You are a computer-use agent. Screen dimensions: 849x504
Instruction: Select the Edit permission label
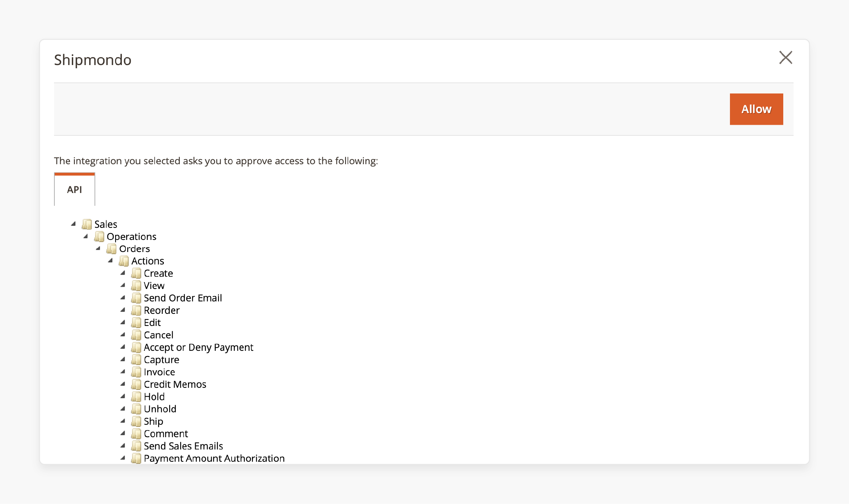(x=152, y=323)
